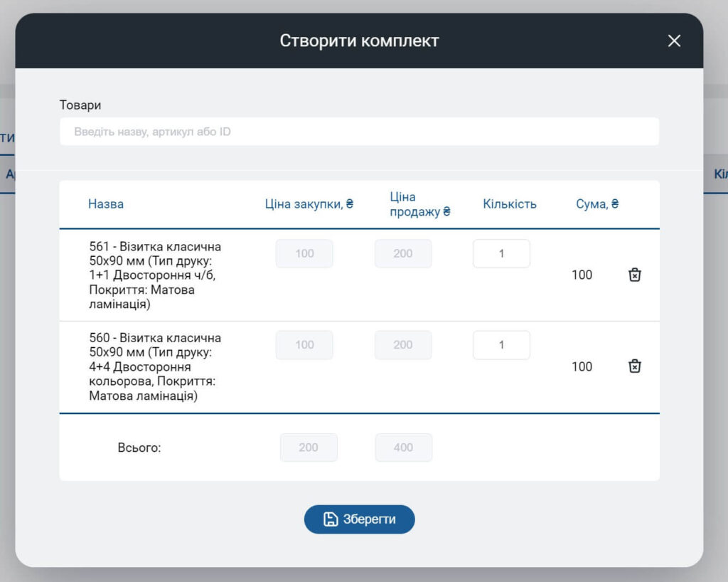
Task: Click the sum value of item 560
Action: pos(582,366)
